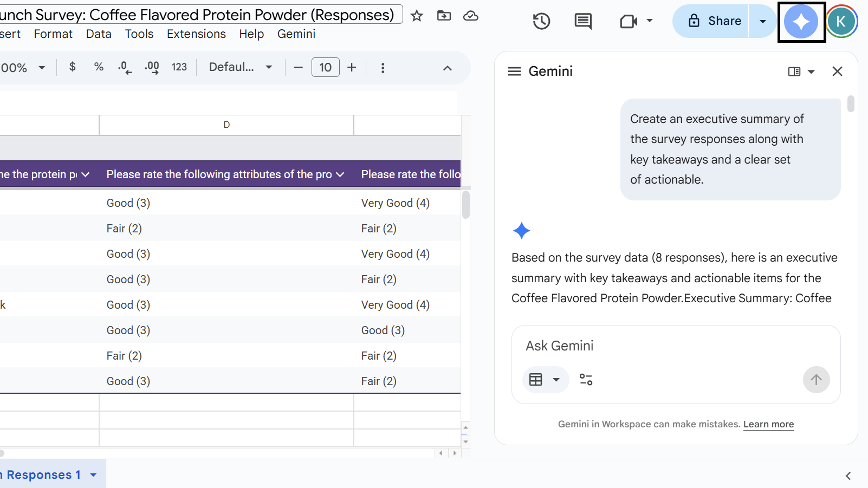Select first 'Fair (2)' cell in column D
868x488 pixels.
[x=226, y=229]
